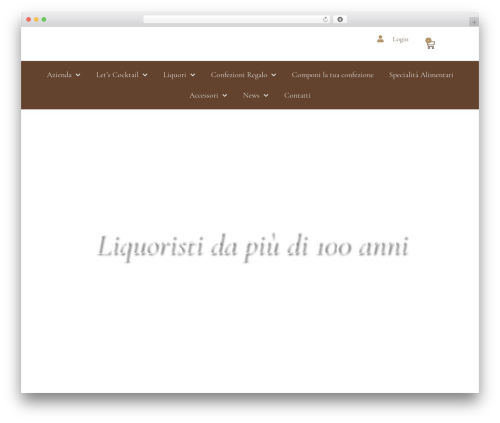Open the shopping cart icon
The height and width of the screenshot is (423, 500).
430,44
